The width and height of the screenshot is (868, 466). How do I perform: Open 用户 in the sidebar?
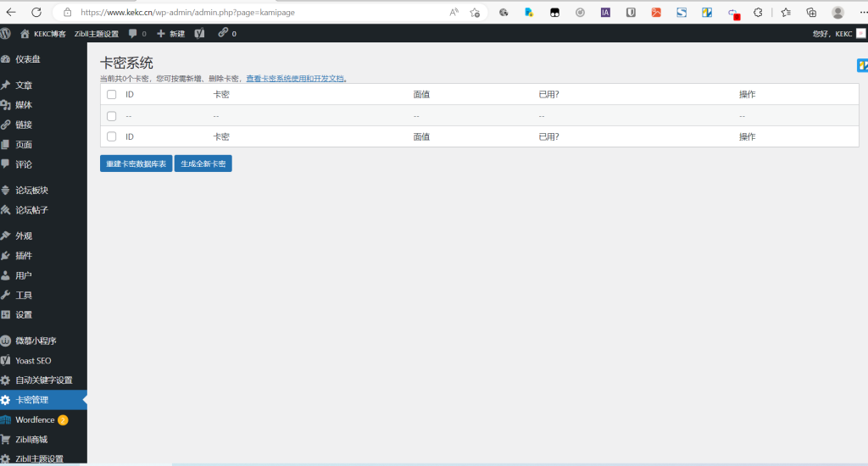[24, 275]
